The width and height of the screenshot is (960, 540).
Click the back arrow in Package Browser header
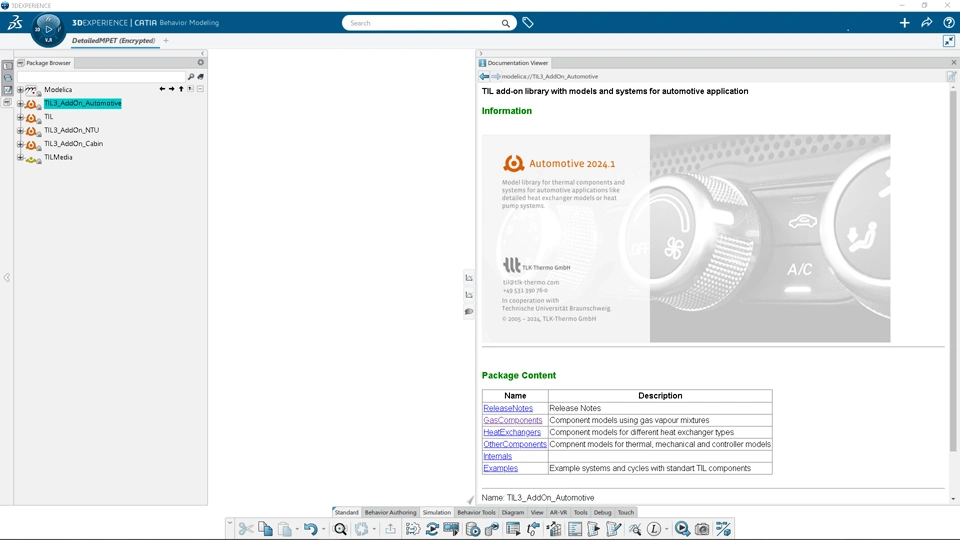tap(162, 89)
